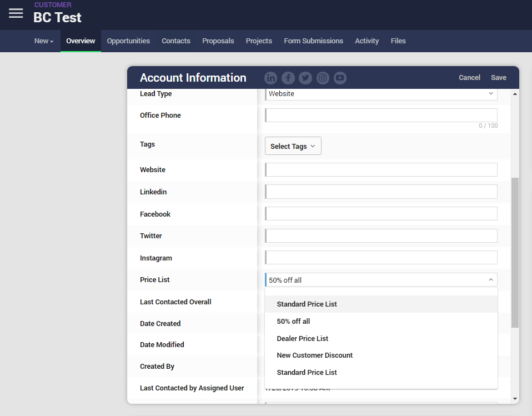
Task: Click the Date Modified label
Action: (x=162, y=344)
